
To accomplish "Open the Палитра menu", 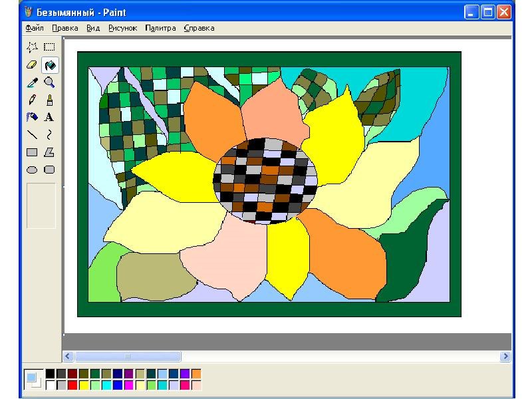I will [x=160, y=28].
